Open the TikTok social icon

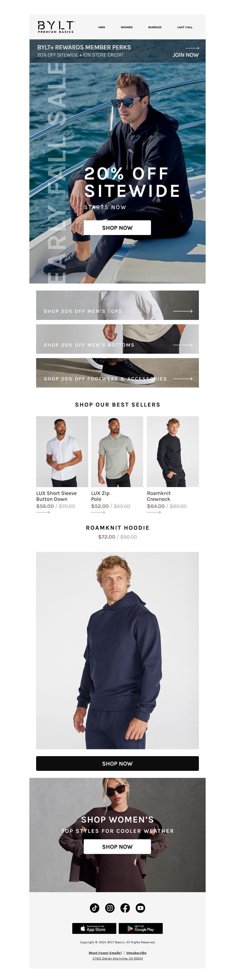(x=94, y=908)
